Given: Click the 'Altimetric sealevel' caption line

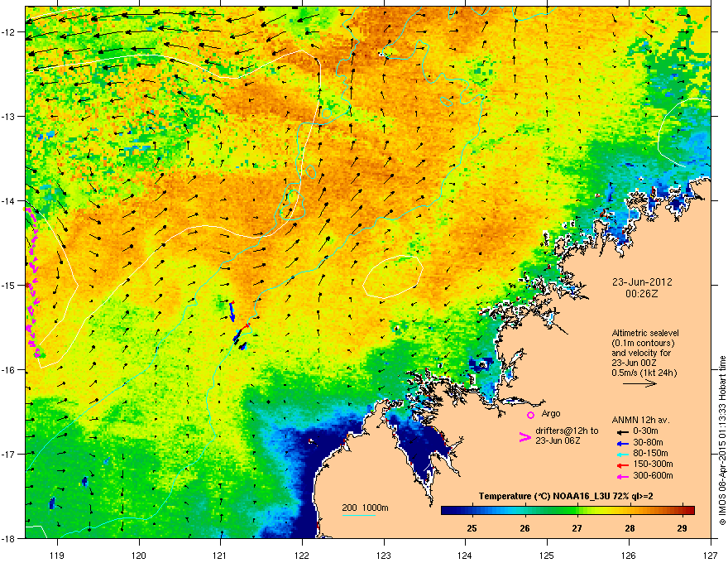Looking at the screenshot, I should [x=645, y=333].
